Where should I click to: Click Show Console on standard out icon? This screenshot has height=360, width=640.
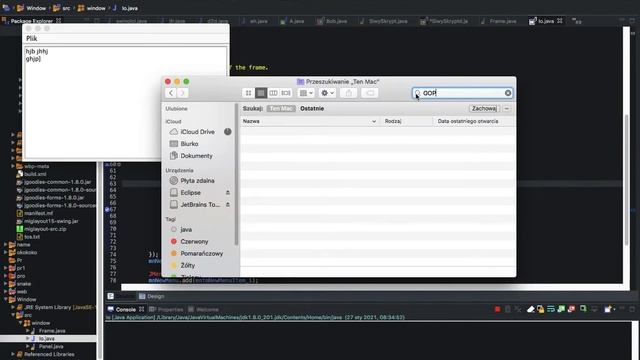pos(561,309)
